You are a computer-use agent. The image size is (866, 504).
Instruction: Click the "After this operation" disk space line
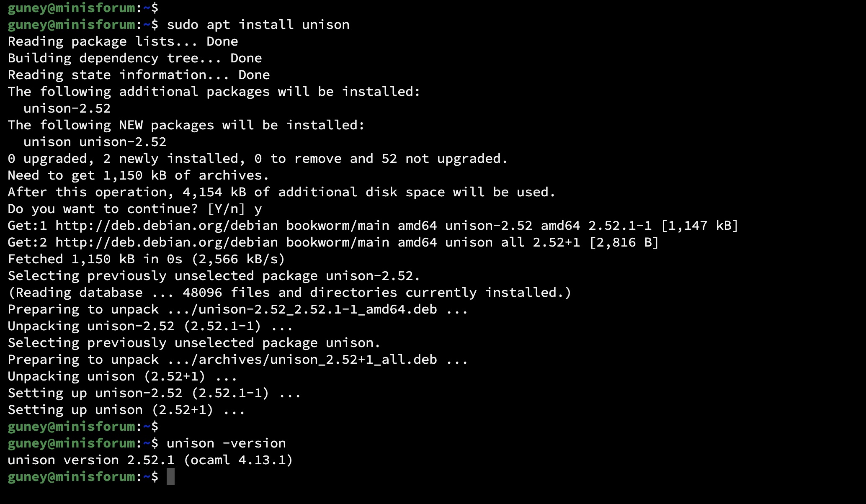(281, 192)
